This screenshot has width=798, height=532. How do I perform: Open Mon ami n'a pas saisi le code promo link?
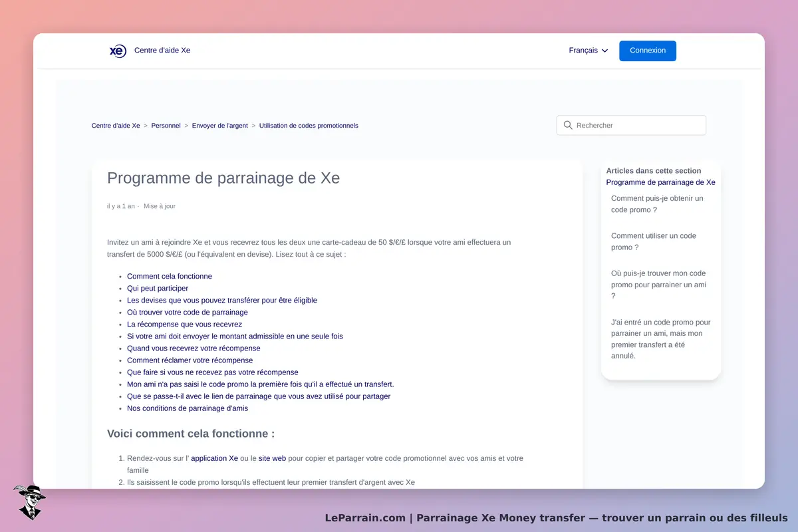261,384
